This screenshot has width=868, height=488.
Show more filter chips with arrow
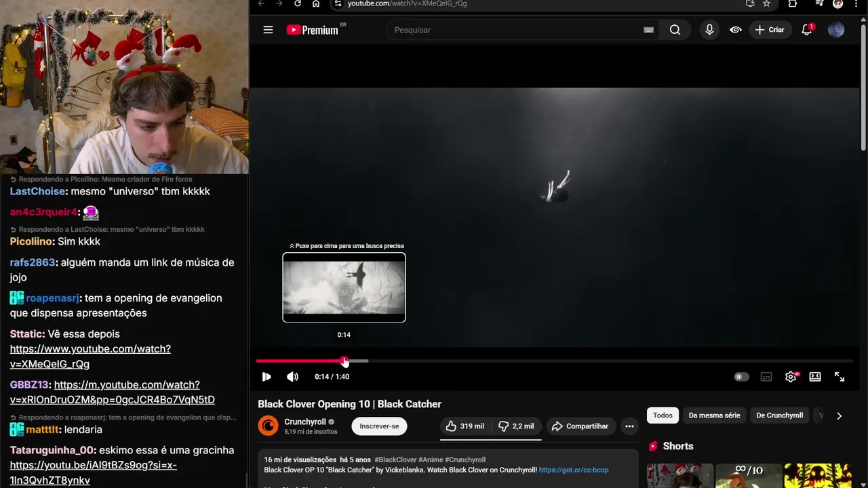(x=839, y=416)
